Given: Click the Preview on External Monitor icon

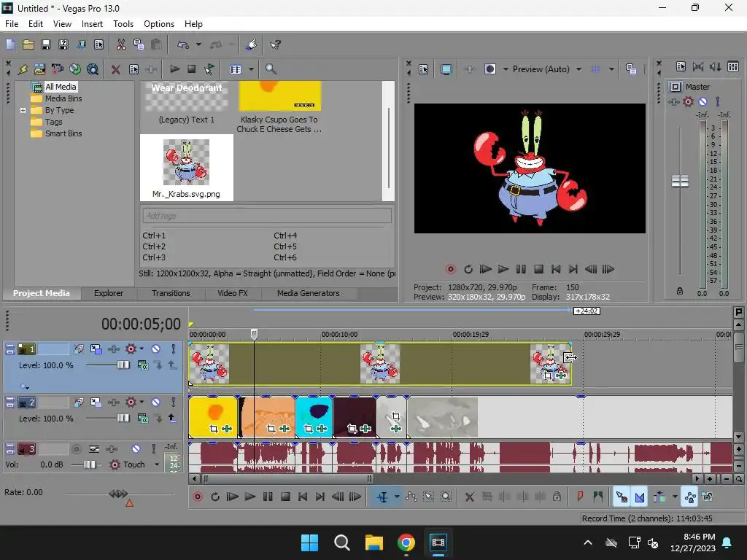Looking at the screenshot, I should pyautogui.click(x=446, y=69).
